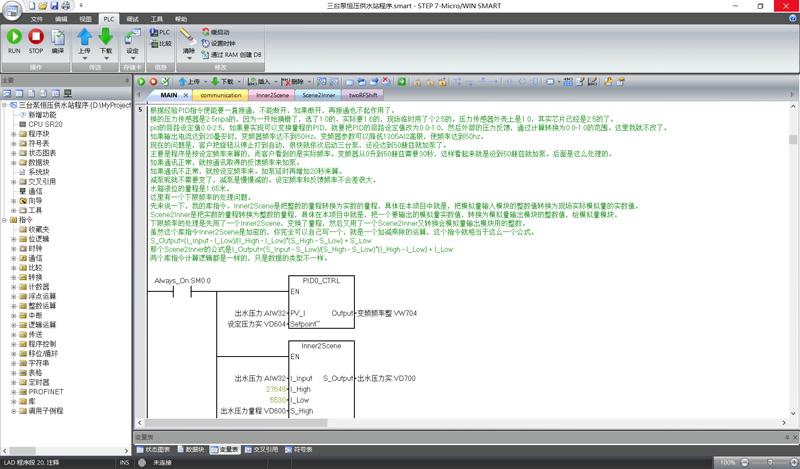Open dropdown arrow under 清除 in ribbon

(x=188, y=58)
